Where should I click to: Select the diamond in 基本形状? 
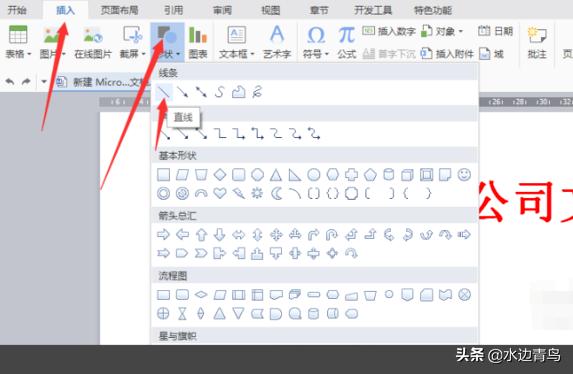pos(220,175)
